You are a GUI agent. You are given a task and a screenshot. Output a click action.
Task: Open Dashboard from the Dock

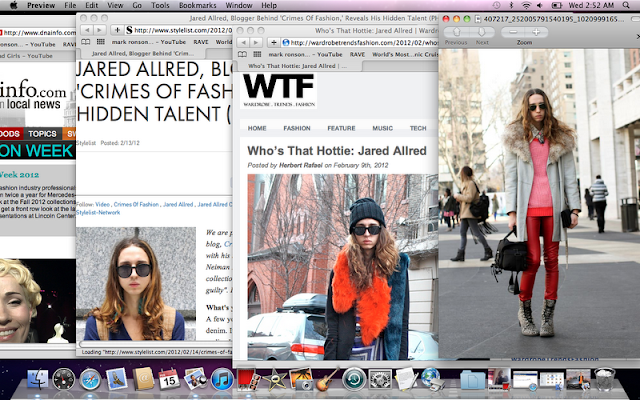point(64,379)
